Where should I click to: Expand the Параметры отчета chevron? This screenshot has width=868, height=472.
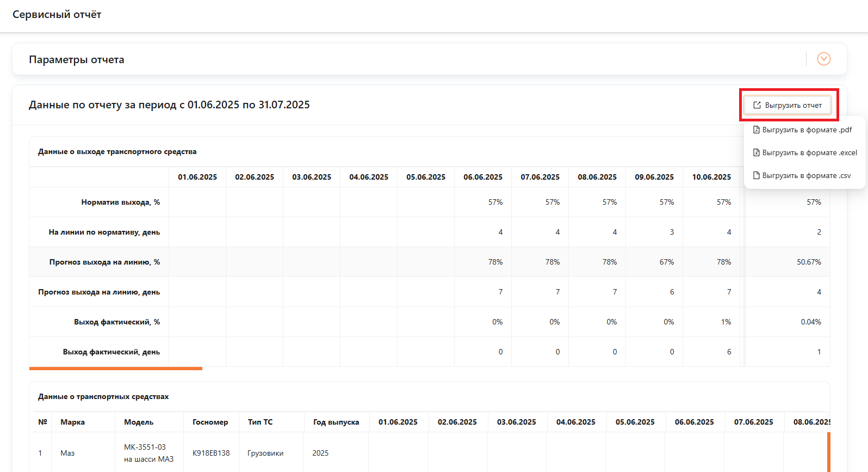coord(823,59)
